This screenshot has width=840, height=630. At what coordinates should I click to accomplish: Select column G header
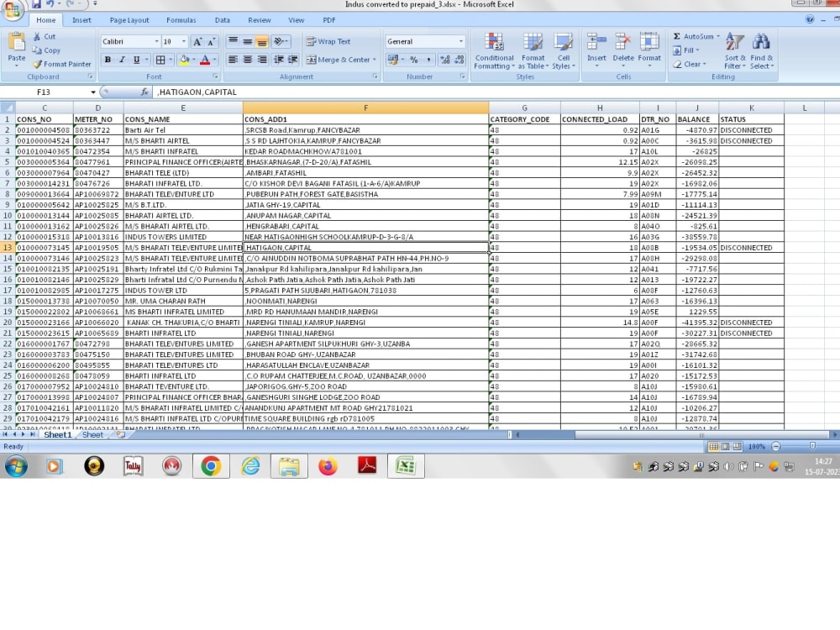(x=524, y=108)
